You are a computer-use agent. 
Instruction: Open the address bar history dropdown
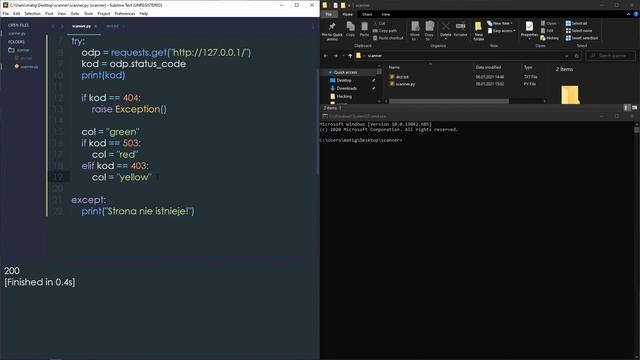[x=567, y=56]
